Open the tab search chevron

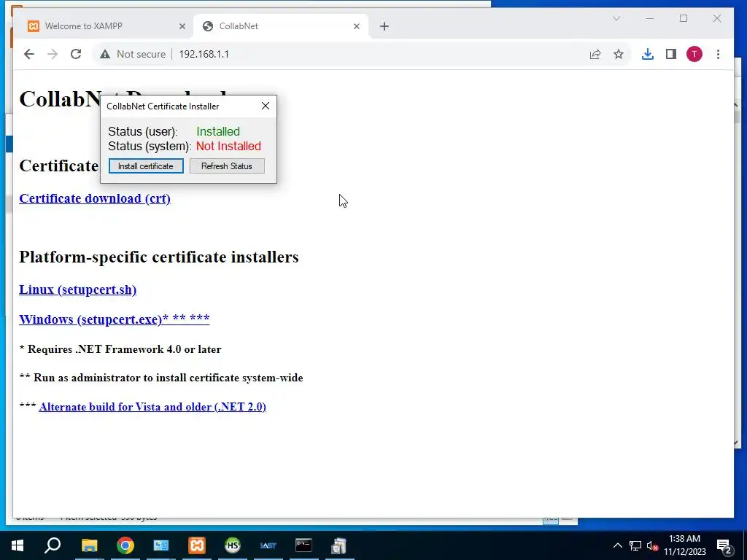click(x=616, y=18)
